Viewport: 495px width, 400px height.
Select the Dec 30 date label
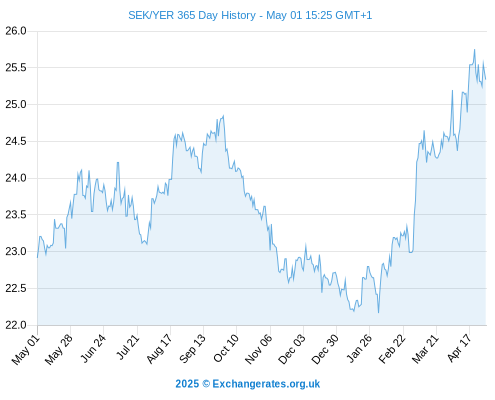pyautogui.click(x=325, y=350)
